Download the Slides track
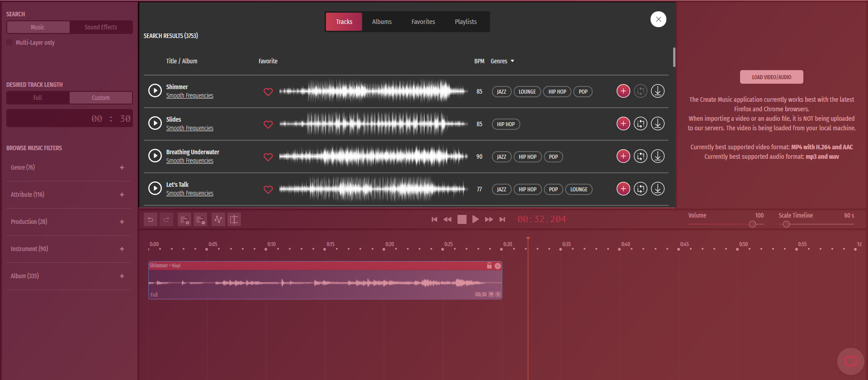868x380 pixels. click(658, 123)
